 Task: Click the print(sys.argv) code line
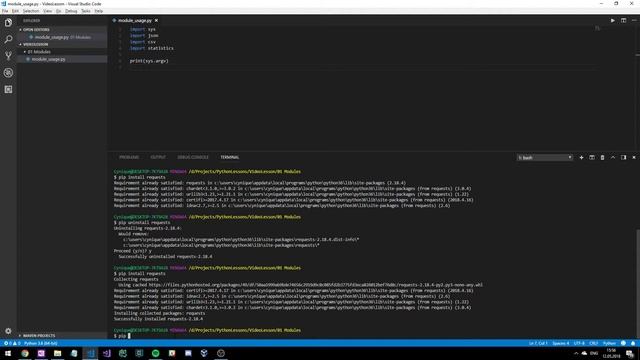149,61
